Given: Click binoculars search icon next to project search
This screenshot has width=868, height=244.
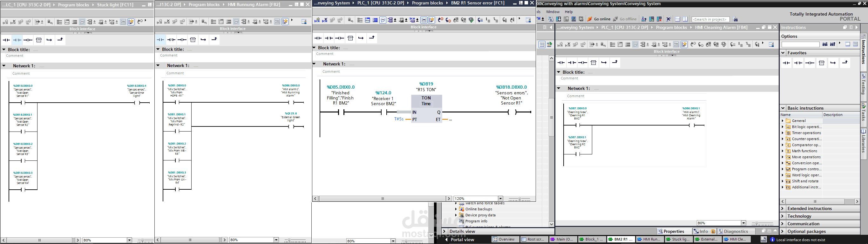Looking at the screenshot, I should [x=736, y=19].
